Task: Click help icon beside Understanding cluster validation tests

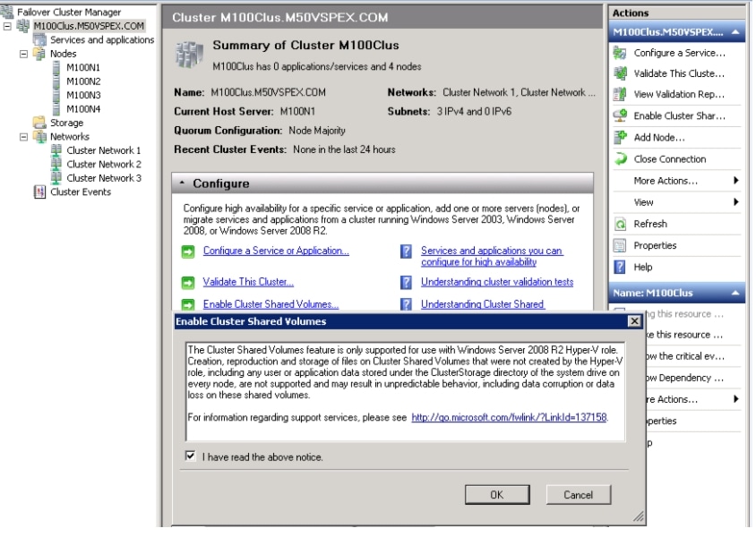Action: 407,282
